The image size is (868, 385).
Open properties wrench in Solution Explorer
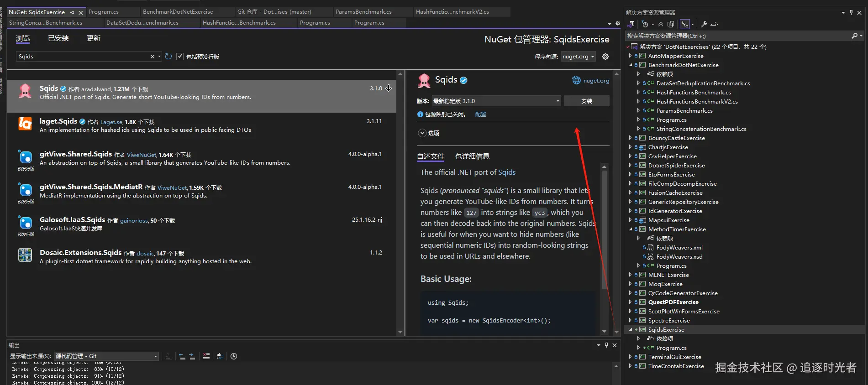704,24
